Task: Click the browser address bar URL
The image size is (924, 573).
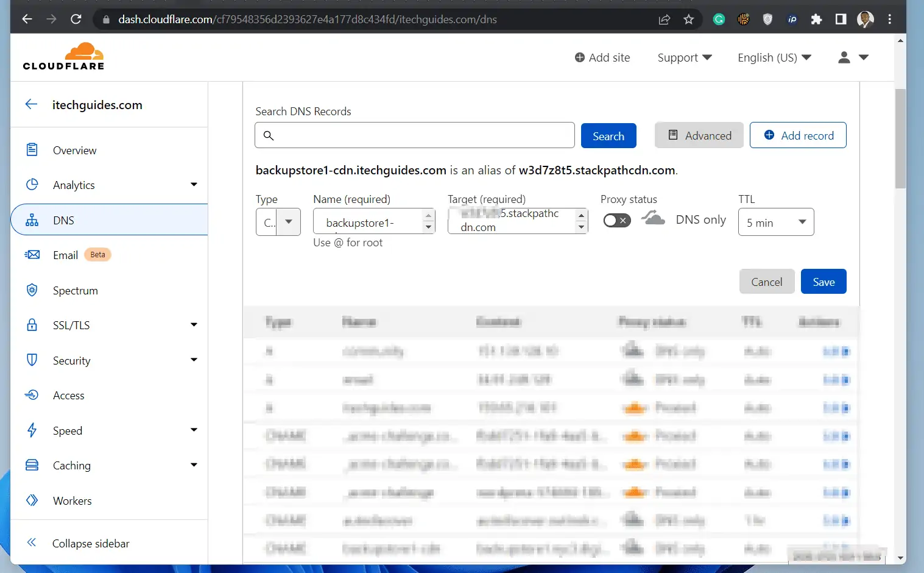Action: pyautogui.click(x=308, y=20)
